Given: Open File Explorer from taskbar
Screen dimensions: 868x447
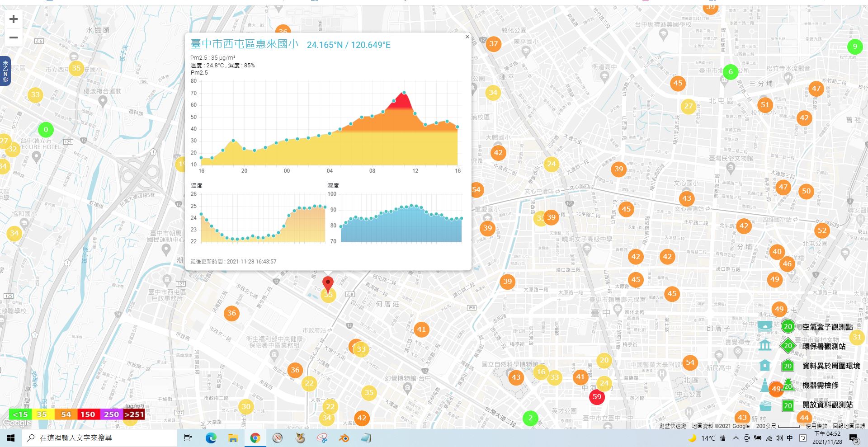Looking at the screenshot, I should click(x=233, y=438).
